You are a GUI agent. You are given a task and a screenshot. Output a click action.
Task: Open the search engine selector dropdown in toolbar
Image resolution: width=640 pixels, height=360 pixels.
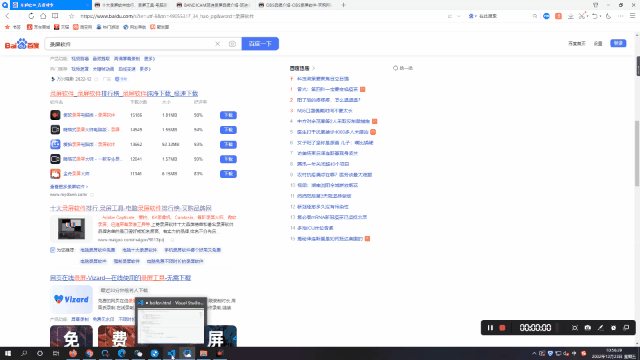pos(471,16)
